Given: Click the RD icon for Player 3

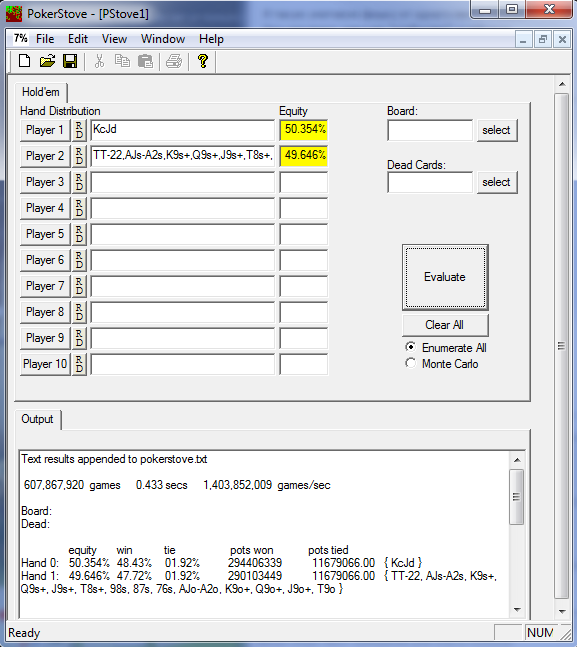Looking at the screenshot, I should [x=79, y=182].
